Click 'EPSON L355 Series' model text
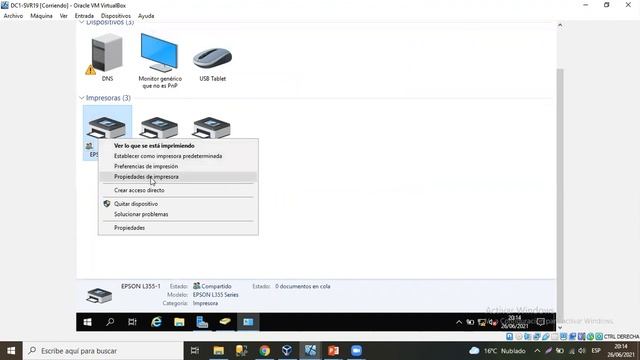This screenshot has height=360, width=640. [x=216, y=295]
